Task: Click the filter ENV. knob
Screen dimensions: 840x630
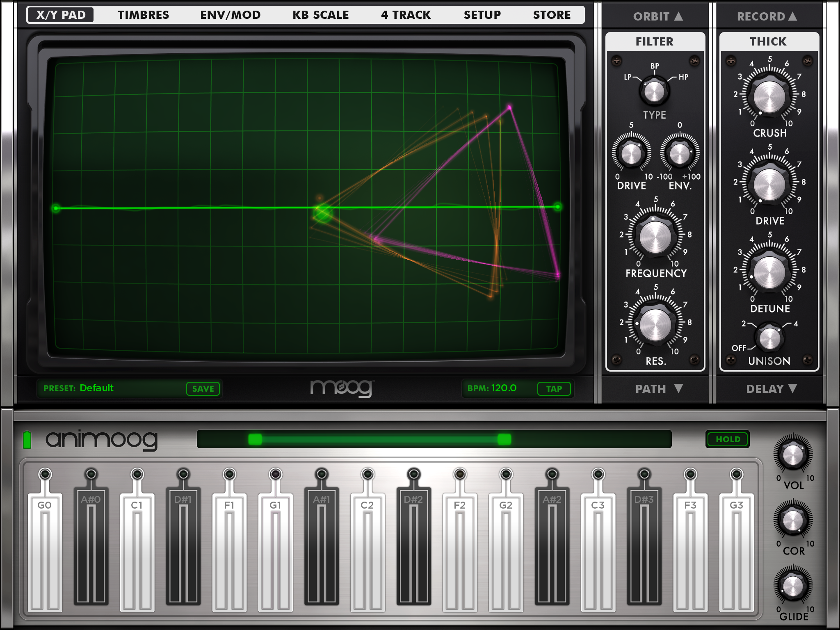Action: tap(680, 153)
